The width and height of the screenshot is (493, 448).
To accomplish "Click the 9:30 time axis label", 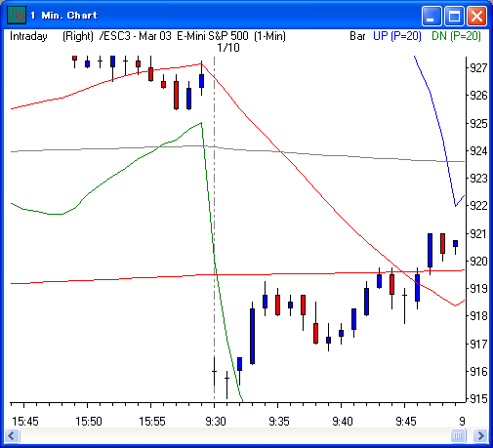I will point(216,422).
